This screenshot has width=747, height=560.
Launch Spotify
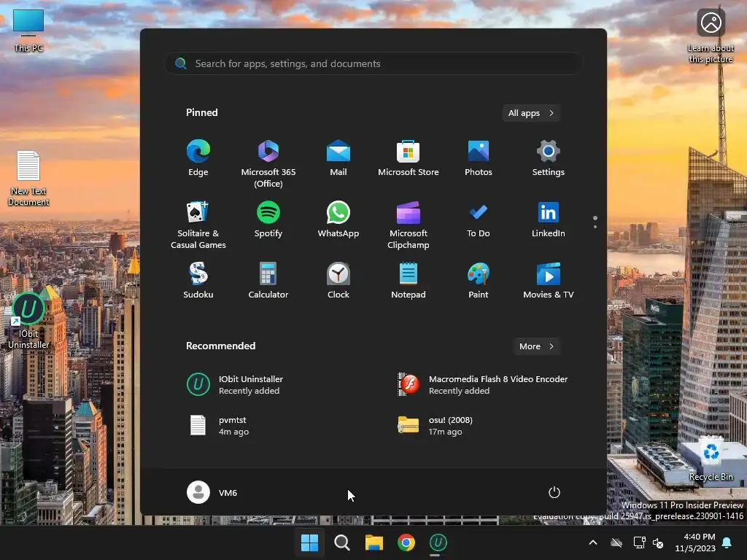(x=268, y=219)
